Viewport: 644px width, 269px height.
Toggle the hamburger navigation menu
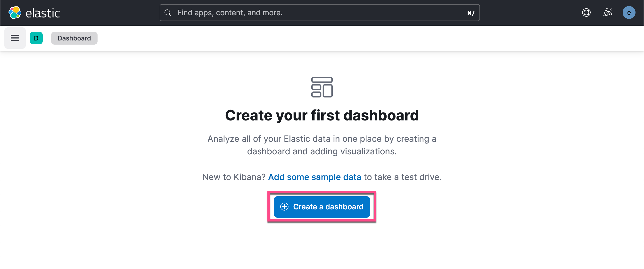click(x=15, y=38)
